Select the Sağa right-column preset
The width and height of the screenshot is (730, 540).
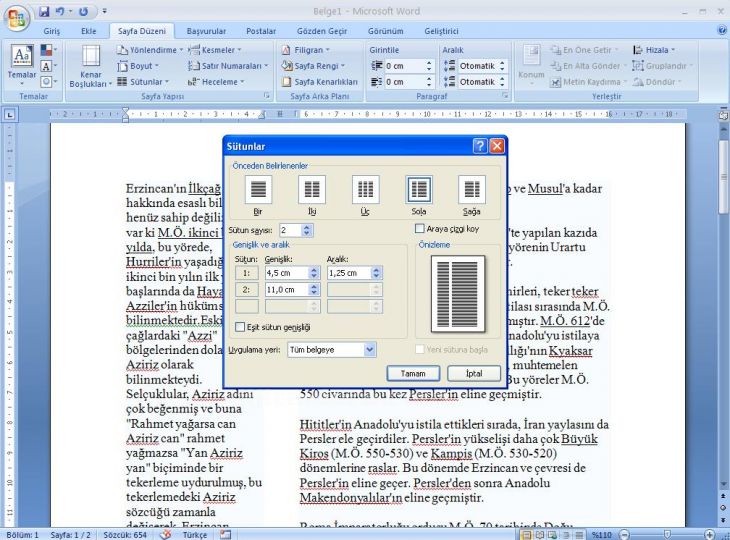[472, 189]
